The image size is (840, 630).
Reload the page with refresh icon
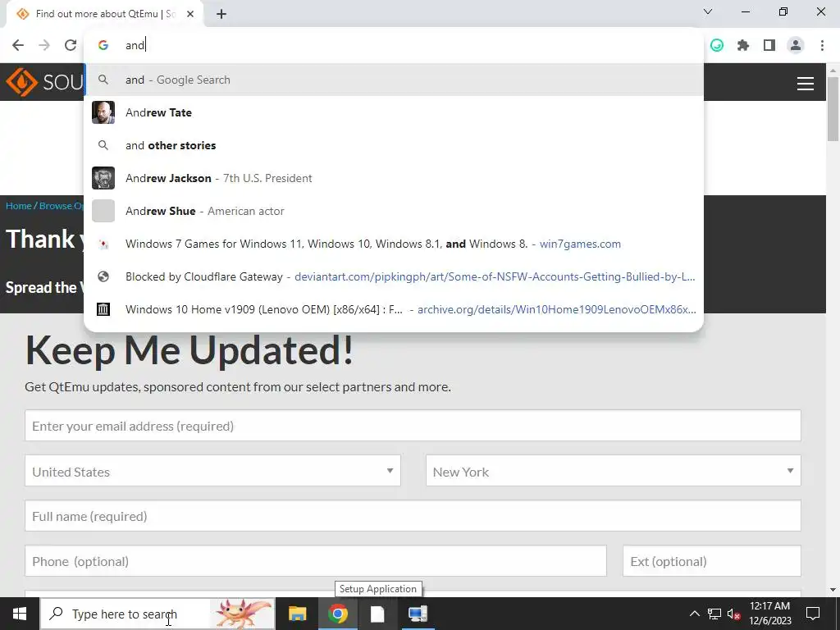coord(71,45)
